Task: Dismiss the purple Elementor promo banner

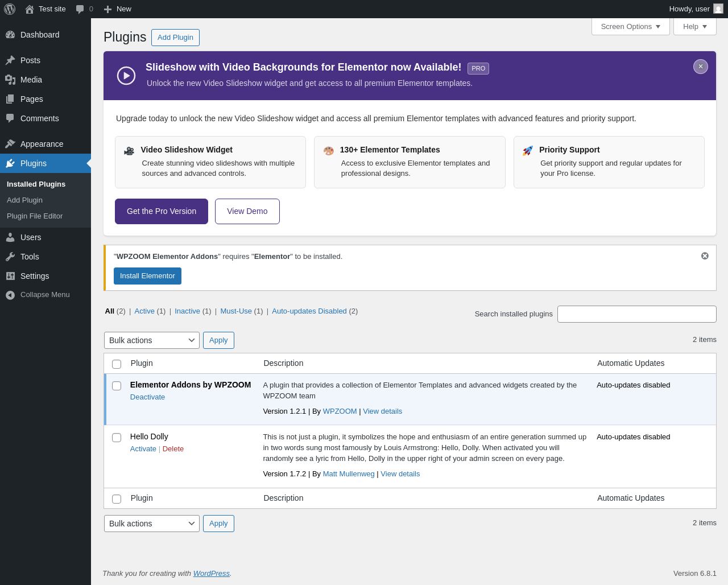Action: click(701, 67)
